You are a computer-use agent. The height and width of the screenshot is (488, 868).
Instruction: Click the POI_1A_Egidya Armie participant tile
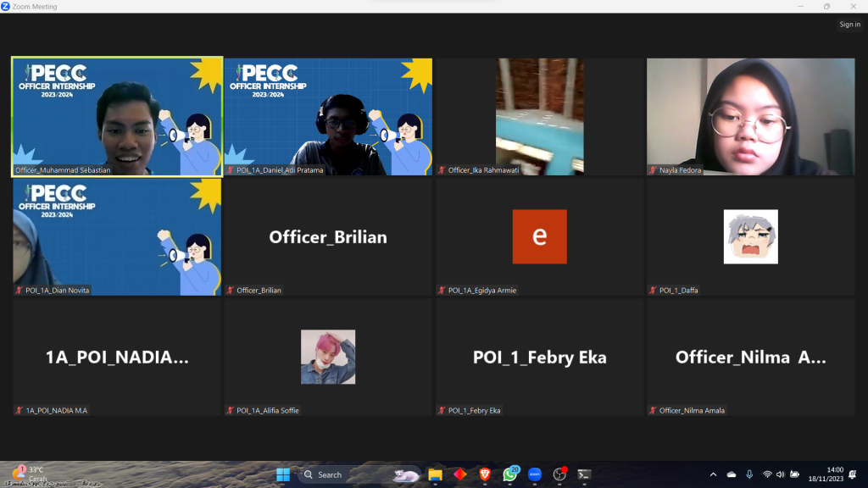coord(539,237)
